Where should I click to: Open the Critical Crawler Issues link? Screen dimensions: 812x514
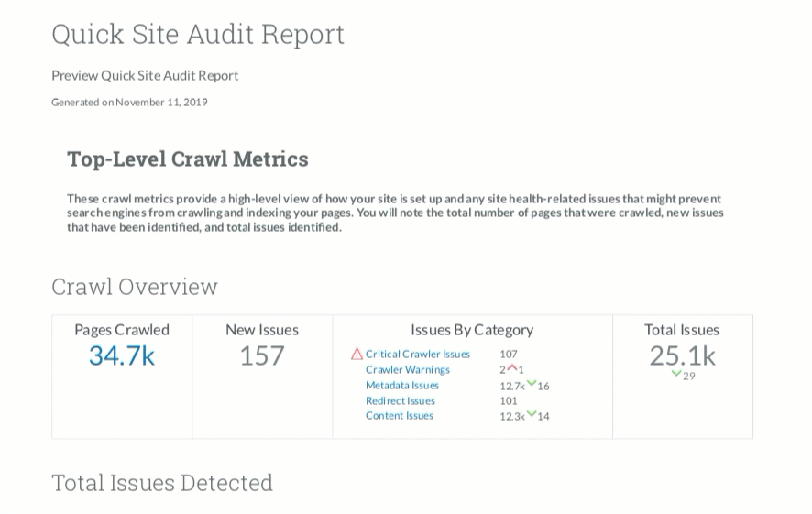pyautogui.click(x=417, y=355)
